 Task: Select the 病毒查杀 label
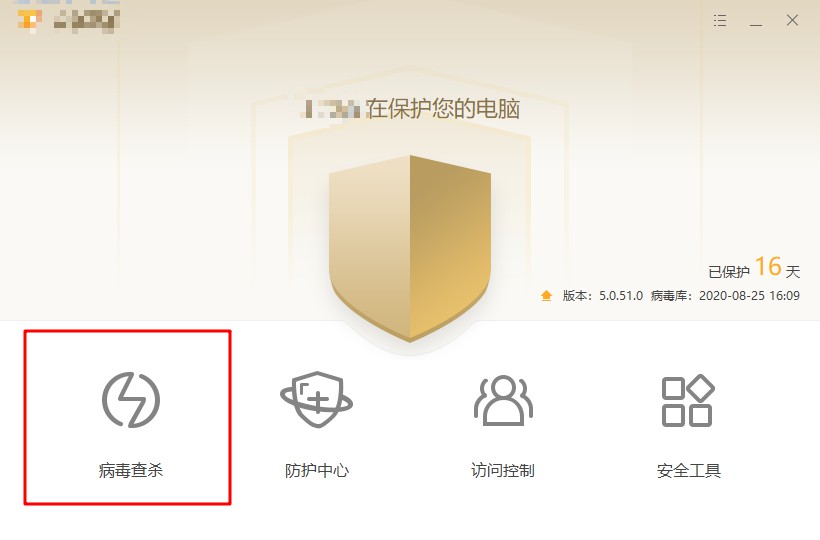click(131, 470)
